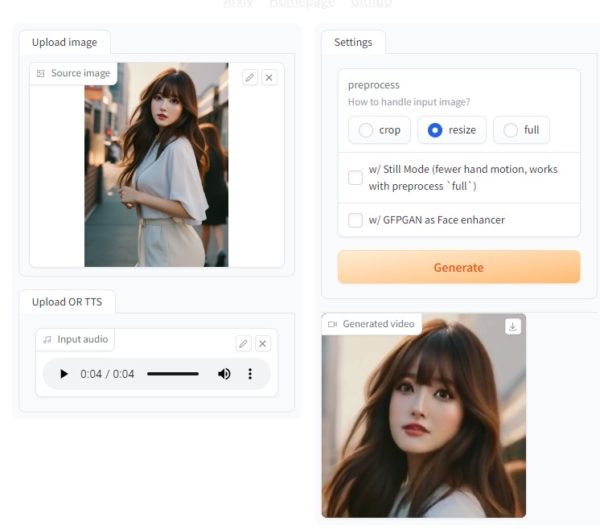Remove the source image with X icon

tap(269, 77)
